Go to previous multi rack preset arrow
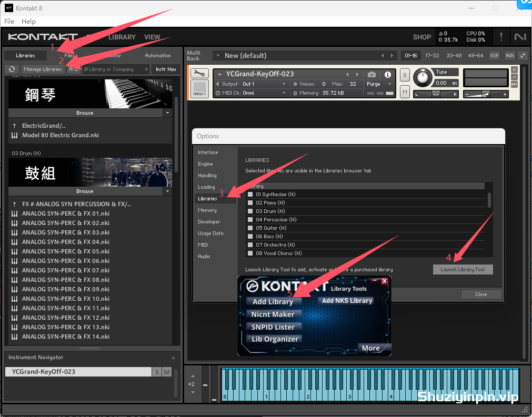 click(383, 55)
